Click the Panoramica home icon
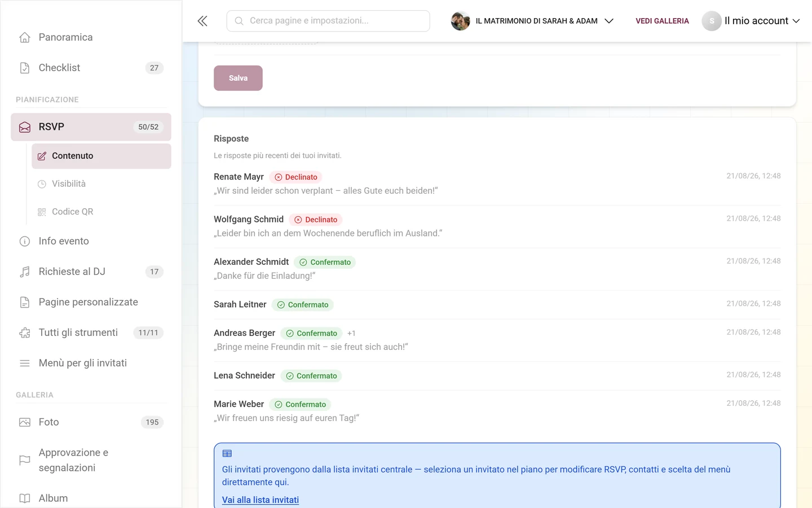This screenshot has width=812, height=508. point(25,37)
